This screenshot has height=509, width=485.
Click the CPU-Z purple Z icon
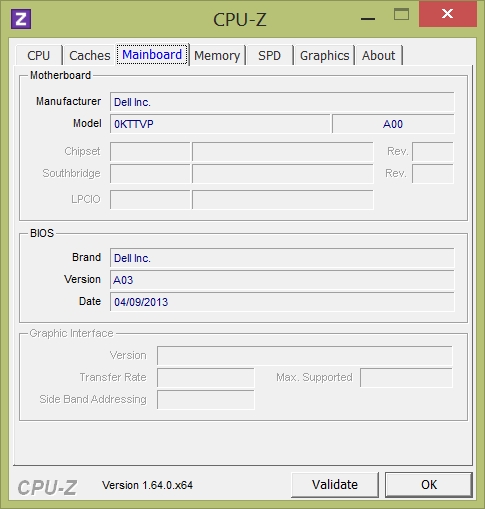21,19
